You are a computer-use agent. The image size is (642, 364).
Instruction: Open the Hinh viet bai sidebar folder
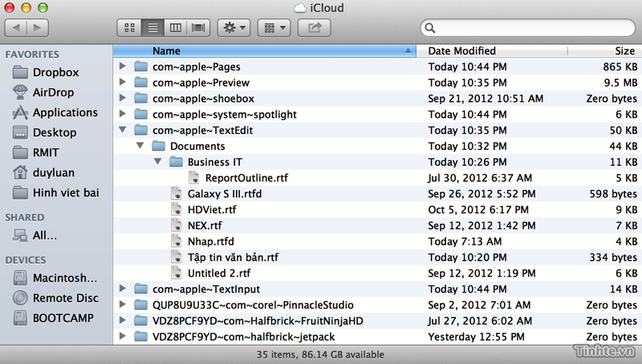coord(56,192)
